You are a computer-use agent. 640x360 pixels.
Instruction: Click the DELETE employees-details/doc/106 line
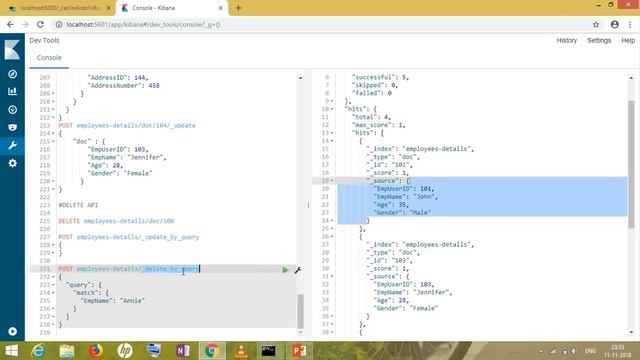(x=116, y=221)
